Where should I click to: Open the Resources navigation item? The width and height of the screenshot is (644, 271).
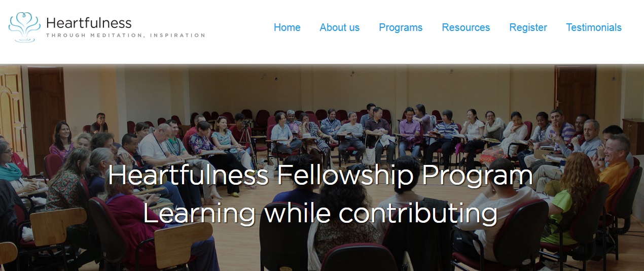click(466, 27)
